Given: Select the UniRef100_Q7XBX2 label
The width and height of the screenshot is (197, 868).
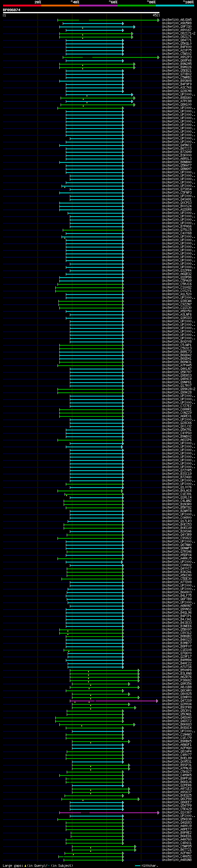Looking at the screenshot, I should tap(177, 74).
